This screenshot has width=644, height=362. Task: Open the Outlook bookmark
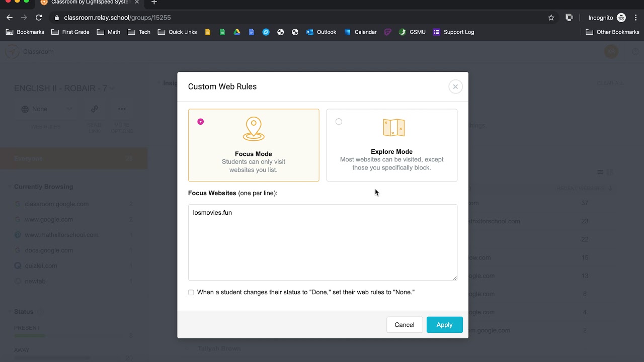click(321, 32)
